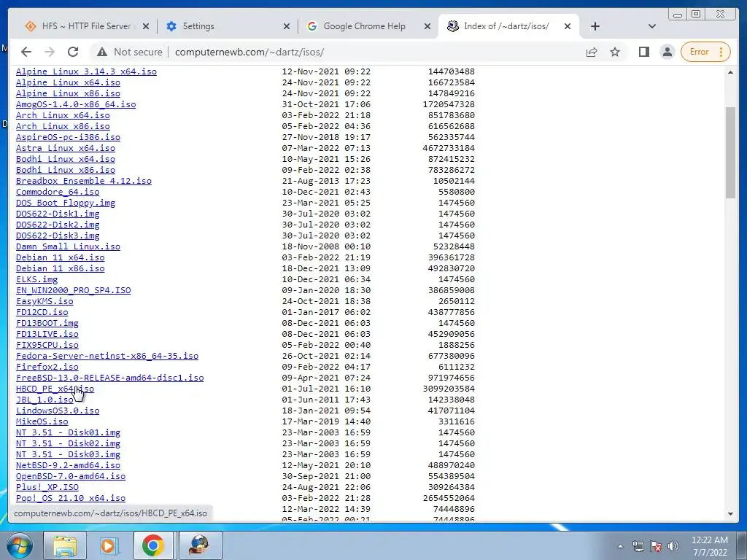Screen dimensions: 747x560
Task: Bookmark this page with the star
Action: [x=615, y=52]
